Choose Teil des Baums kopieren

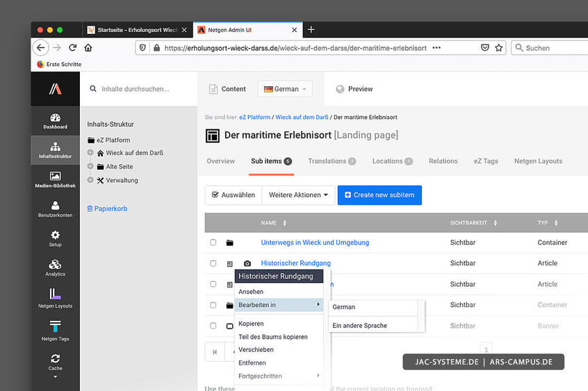[x=279, y=337]
